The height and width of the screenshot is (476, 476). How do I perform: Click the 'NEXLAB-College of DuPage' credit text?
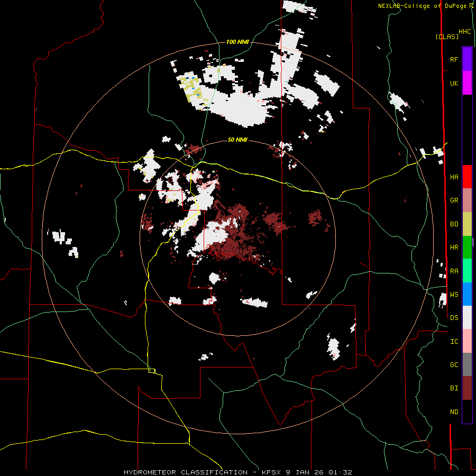[422, 6]
